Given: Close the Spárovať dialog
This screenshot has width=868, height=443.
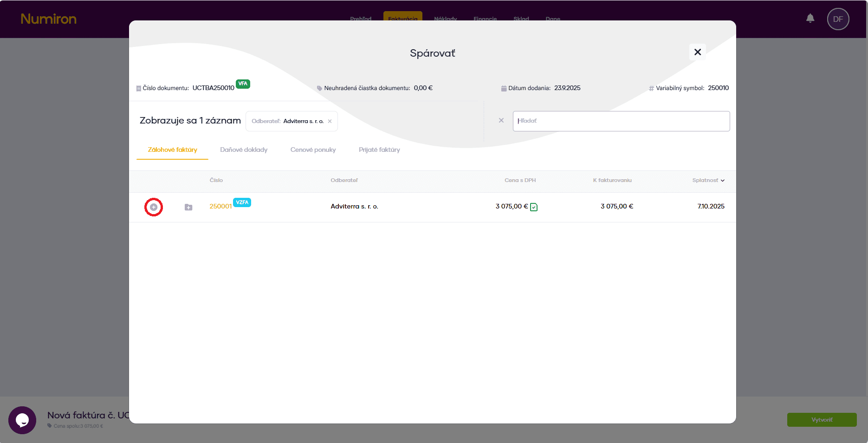Looking at the screenshot, I should click(697, 52).
